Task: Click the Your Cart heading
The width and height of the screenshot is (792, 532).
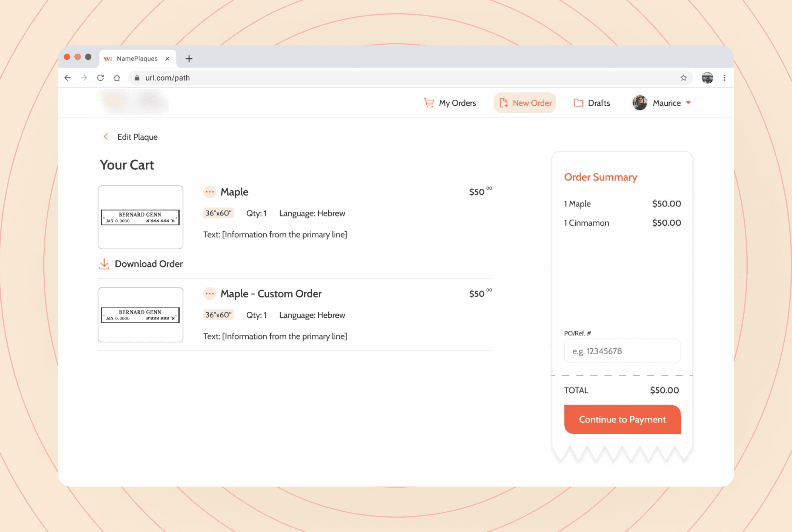Action: pyautogui.click(x=127, y=165)
